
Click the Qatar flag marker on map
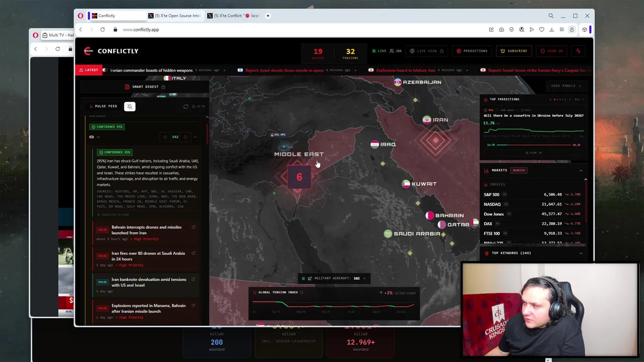click(x=442, y=225)
